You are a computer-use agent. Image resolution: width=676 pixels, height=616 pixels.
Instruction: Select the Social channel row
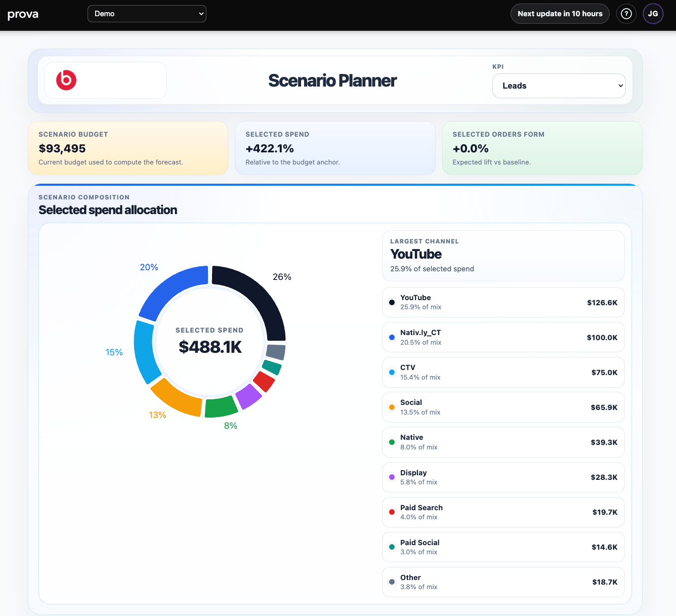point(503,407)
